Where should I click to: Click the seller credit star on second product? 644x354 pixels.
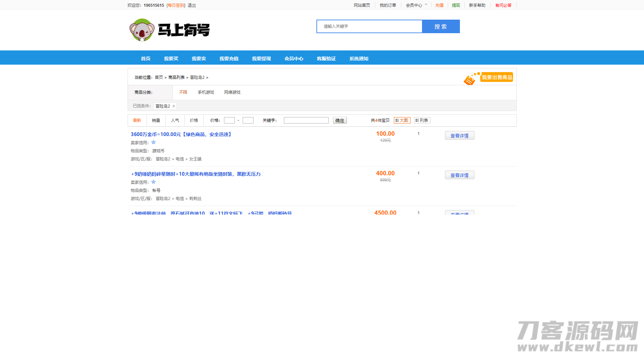[153, 182]
